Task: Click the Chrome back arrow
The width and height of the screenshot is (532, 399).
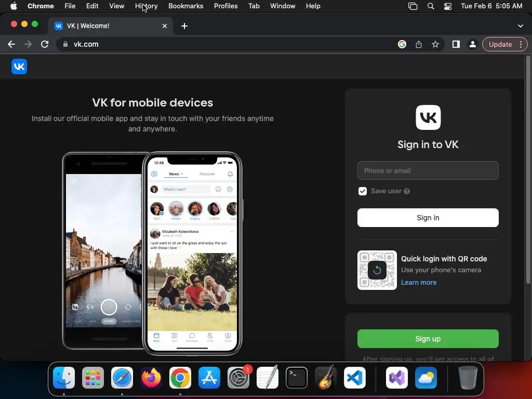Action: 11,45
